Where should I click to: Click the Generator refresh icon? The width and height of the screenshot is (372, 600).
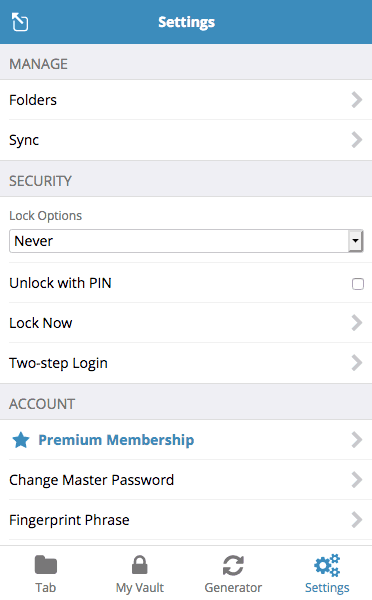point(233,565)
